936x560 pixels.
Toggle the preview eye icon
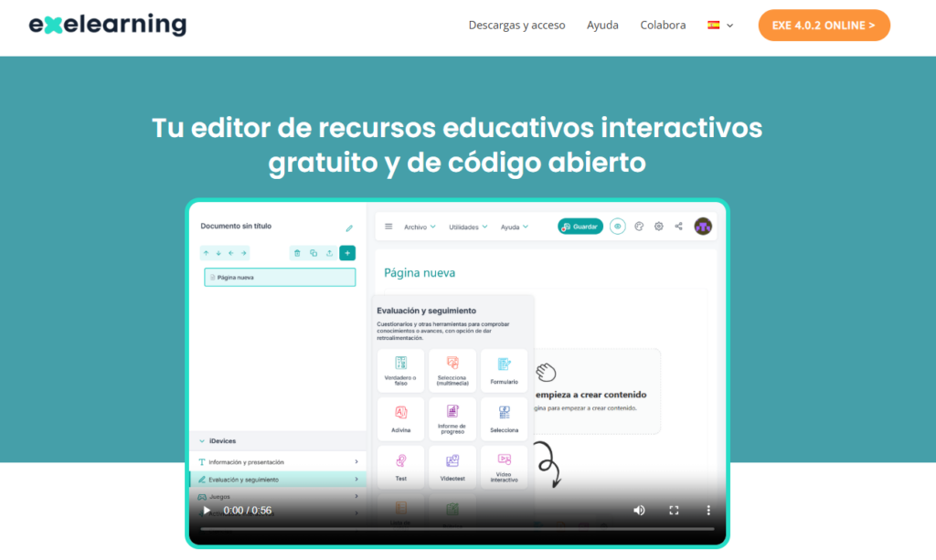[x=618, y=227]
